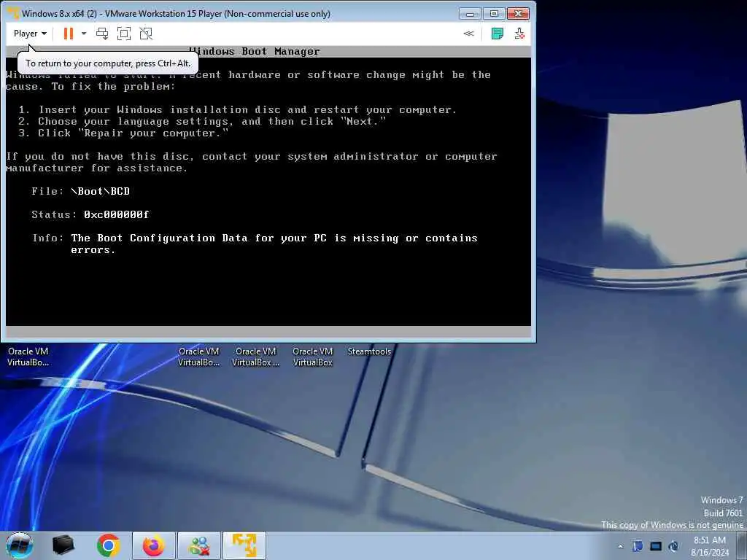The width and height of the screenshot is (747, 560).
Task: Click the 'File: \Boot\BCD' line in VM
Action: (80, 191)
